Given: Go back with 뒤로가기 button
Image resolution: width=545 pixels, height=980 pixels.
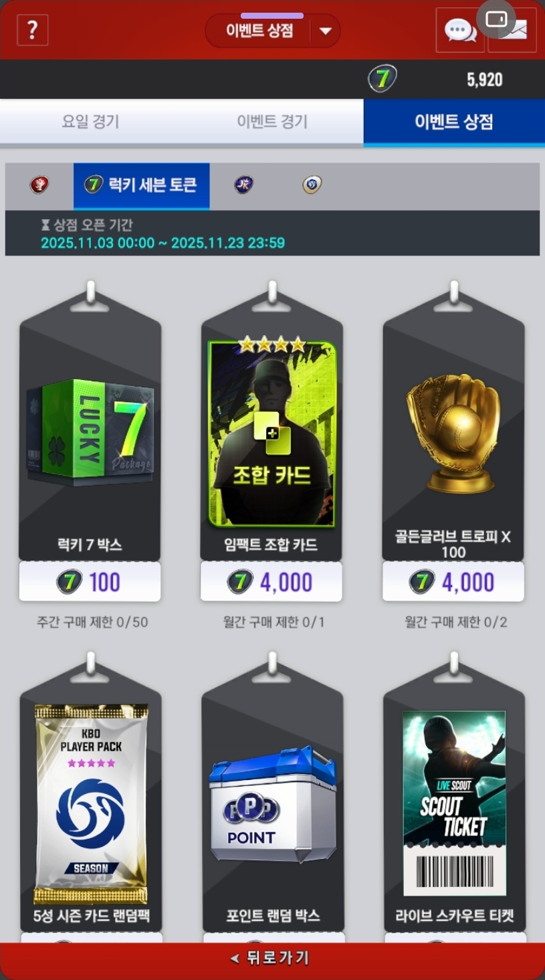Looking at the screenshot, I should point(272,959).
